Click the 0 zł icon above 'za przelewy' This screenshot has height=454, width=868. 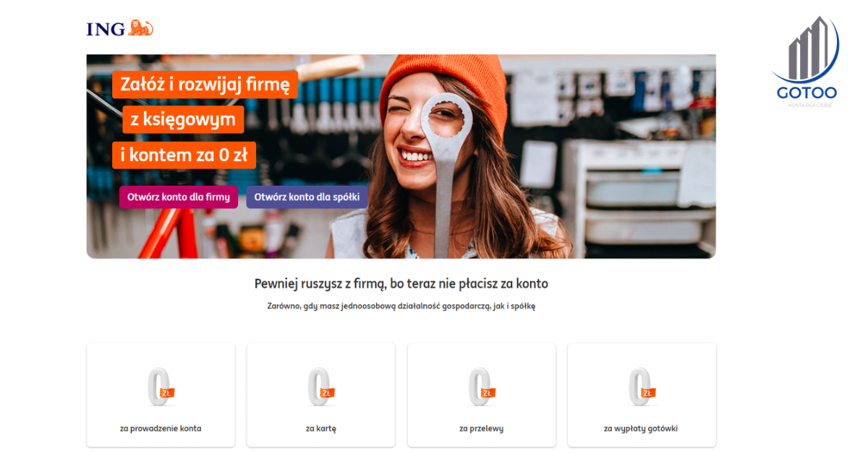[481, 387]
